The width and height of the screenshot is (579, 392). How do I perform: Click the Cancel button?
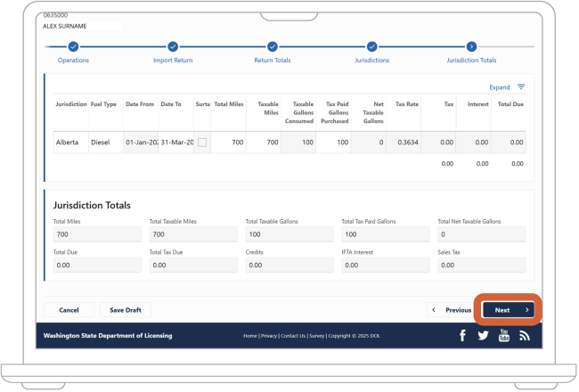(x=69, y=310)
